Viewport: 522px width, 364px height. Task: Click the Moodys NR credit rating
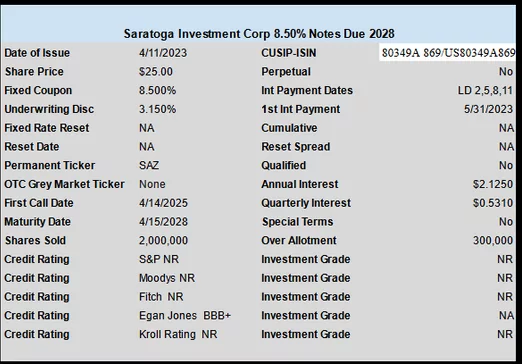pos(167,278)
